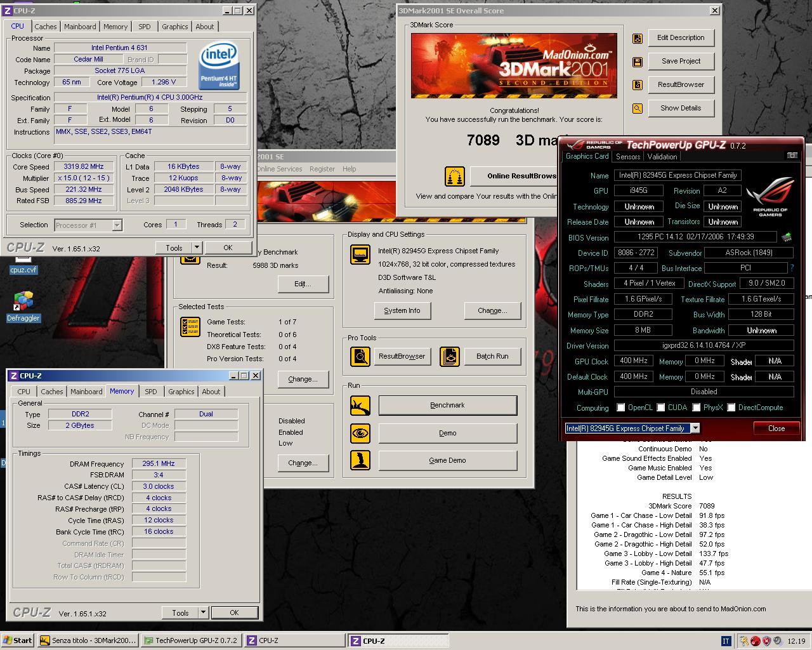Screen dimensions: 812x650
Task: Close GPU-Z with the Close button
Action: 776,428
